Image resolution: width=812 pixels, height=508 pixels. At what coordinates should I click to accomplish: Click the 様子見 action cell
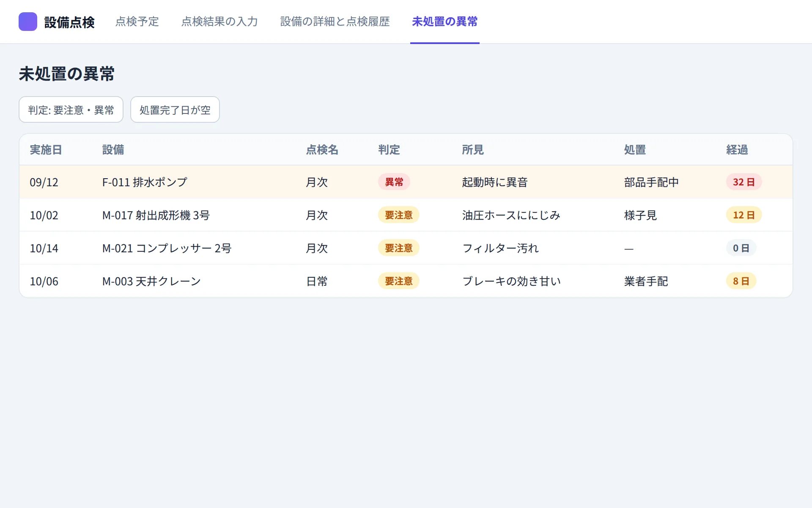pyautogui.click(x=640, y=215)
